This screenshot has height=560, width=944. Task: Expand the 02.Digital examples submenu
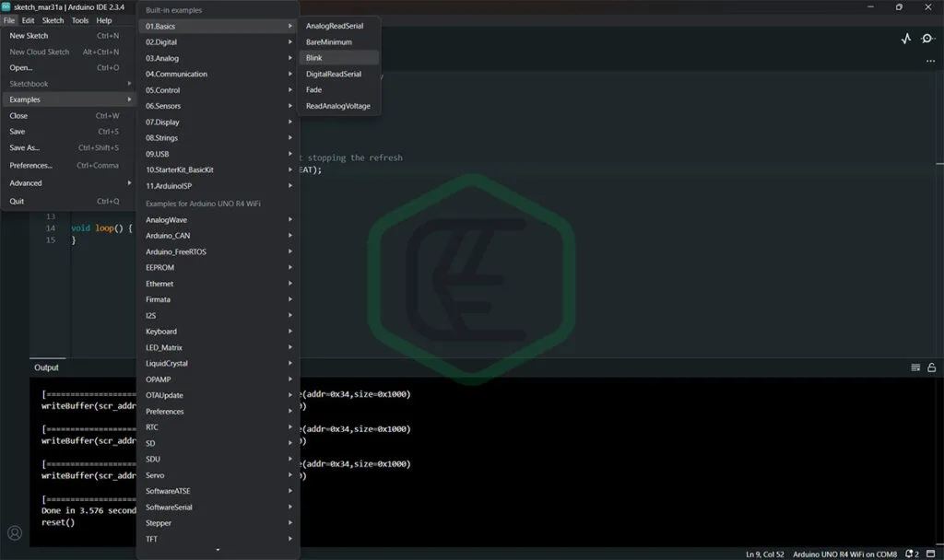tap(218, 42)
